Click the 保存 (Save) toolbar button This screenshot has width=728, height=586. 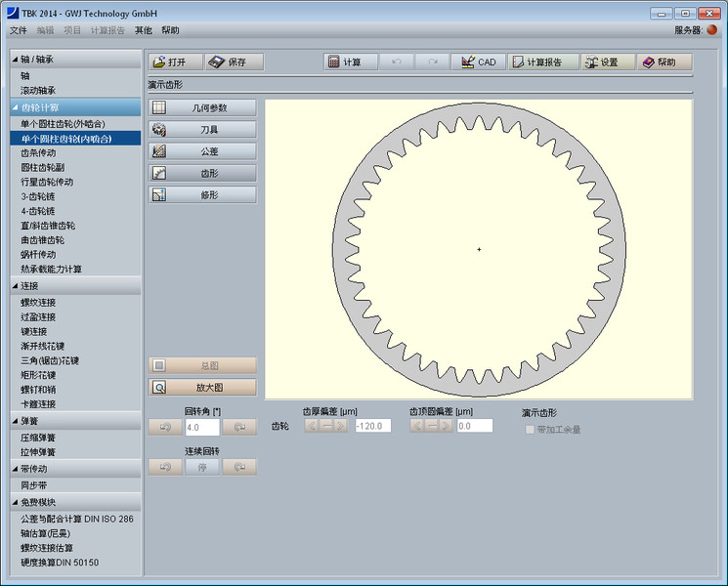[x=235, y=62]
